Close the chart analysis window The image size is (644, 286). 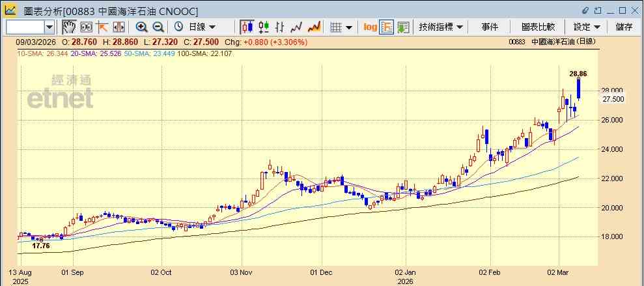coord(634,10)
